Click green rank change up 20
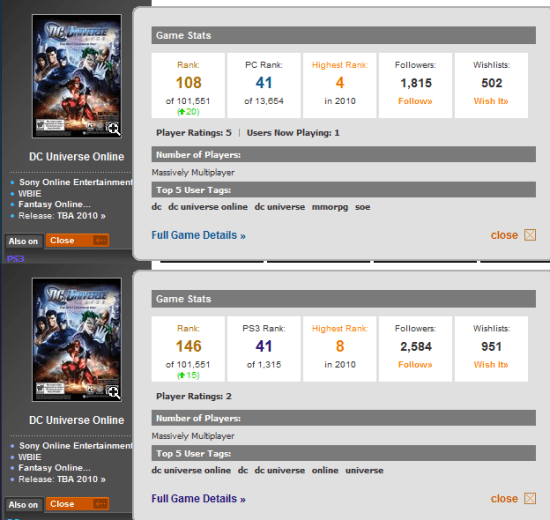The width and height of the screenshot is (550, 520). [x=188, y=112]
